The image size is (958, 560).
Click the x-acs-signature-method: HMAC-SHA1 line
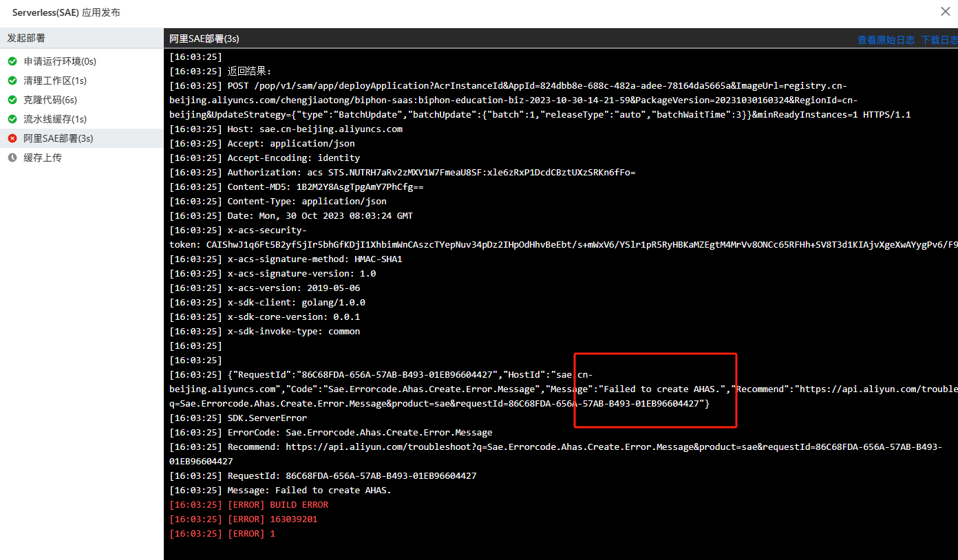click(x=286, y=259)
